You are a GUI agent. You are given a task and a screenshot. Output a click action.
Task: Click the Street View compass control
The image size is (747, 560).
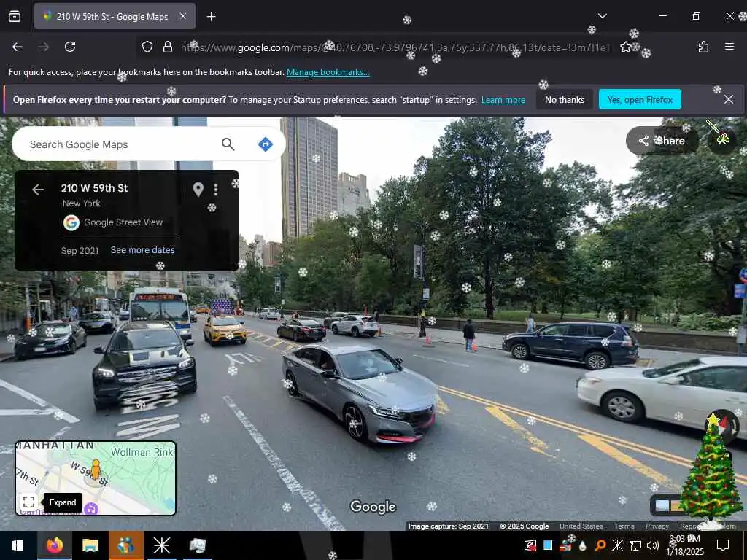[722, 425]
